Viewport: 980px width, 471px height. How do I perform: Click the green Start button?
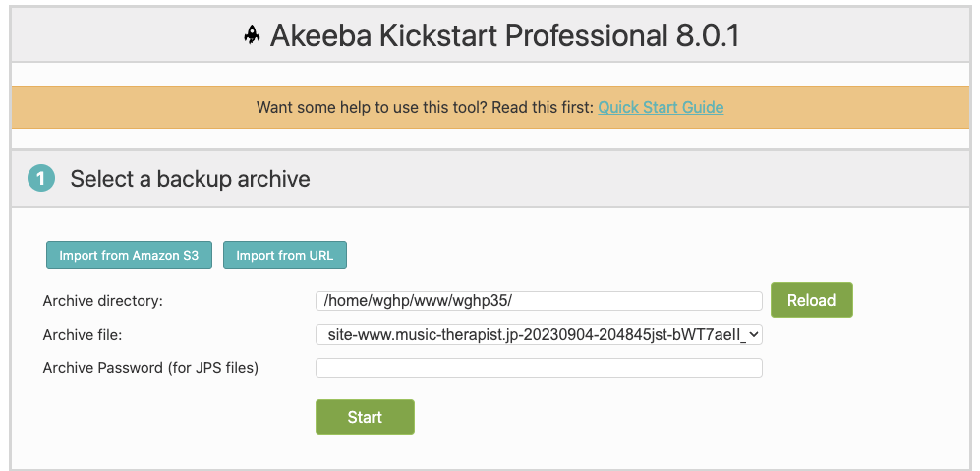pyautogui.click(x=365, y=417)
